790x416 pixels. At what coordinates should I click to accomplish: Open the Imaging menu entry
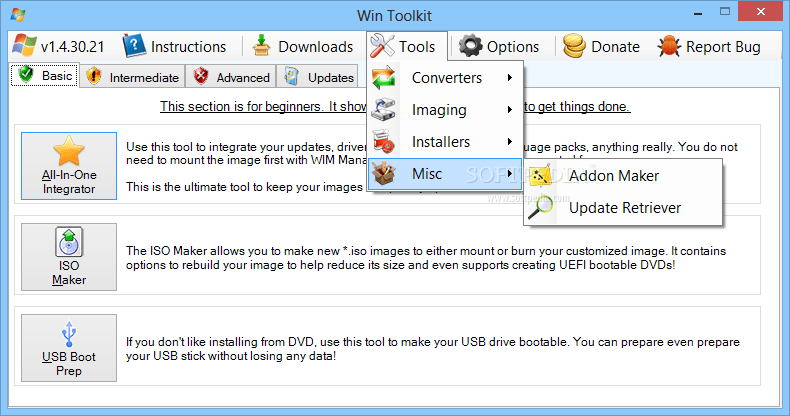point(445,109)
